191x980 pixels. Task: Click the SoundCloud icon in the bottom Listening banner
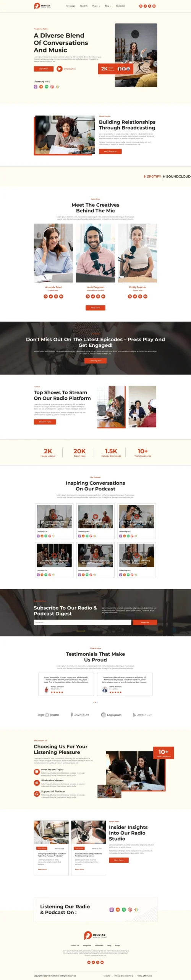click(118, 910)
